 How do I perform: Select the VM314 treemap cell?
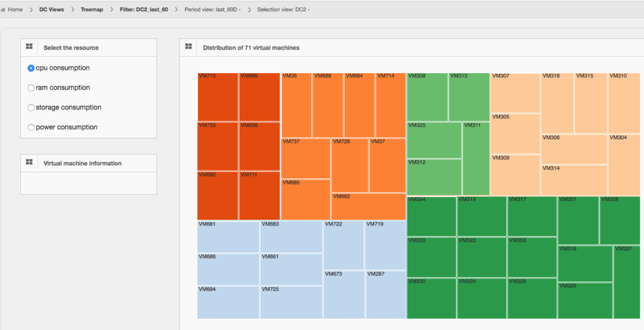(574, 180)
